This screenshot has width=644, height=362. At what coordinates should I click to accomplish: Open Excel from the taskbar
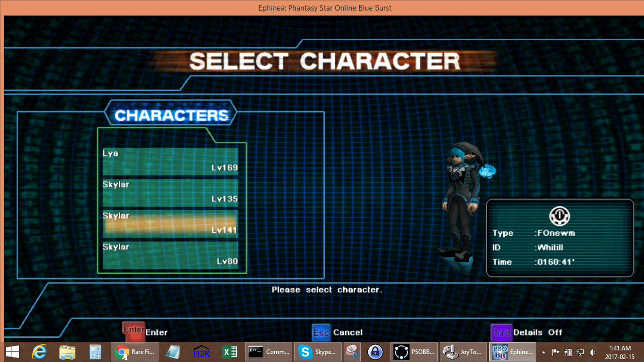[230, 352]
